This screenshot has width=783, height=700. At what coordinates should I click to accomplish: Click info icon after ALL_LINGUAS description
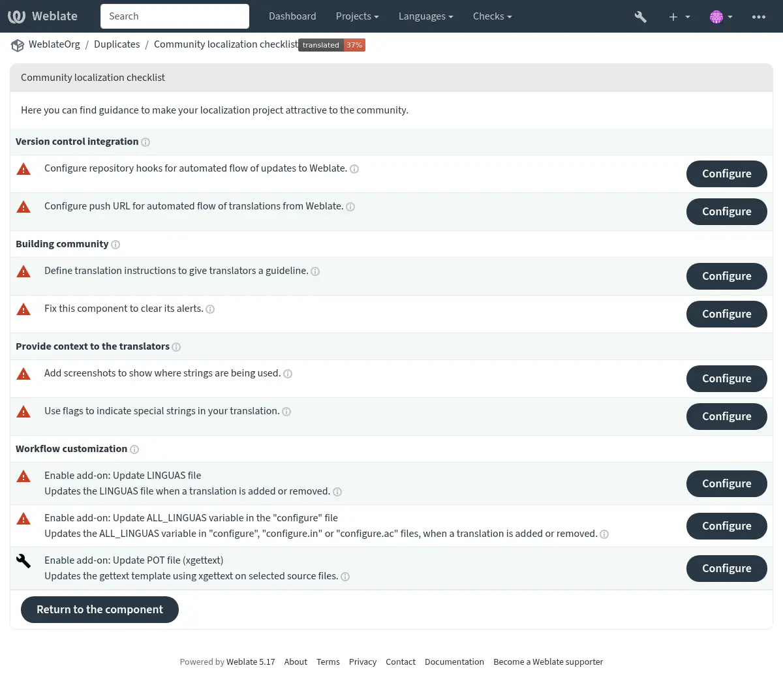[604, 534]
